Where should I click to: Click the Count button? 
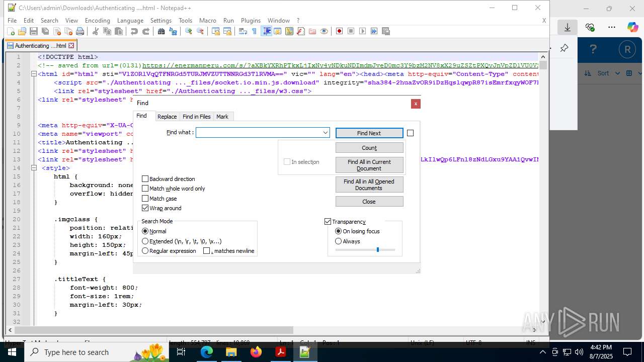point(369,148)
